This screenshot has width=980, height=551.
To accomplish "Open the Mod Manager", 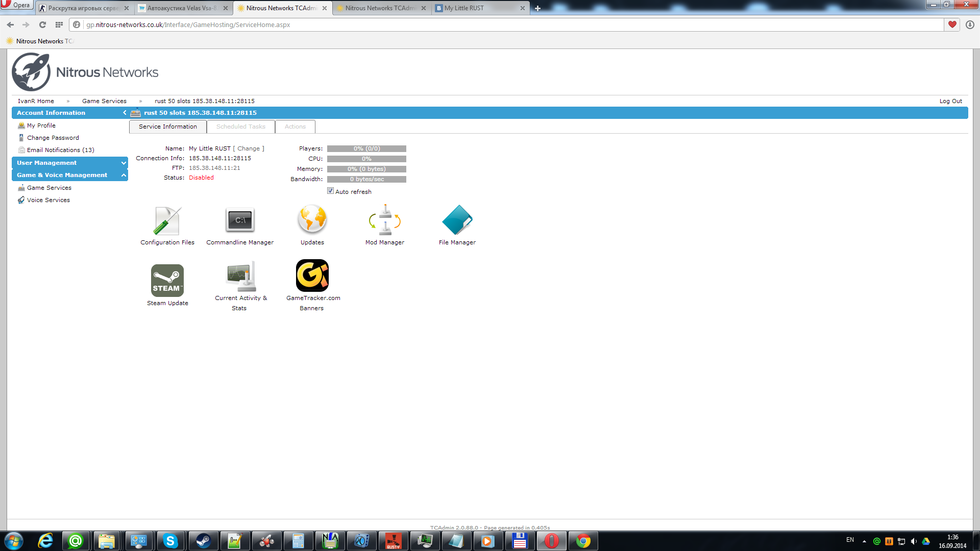I will click(385, 220).
